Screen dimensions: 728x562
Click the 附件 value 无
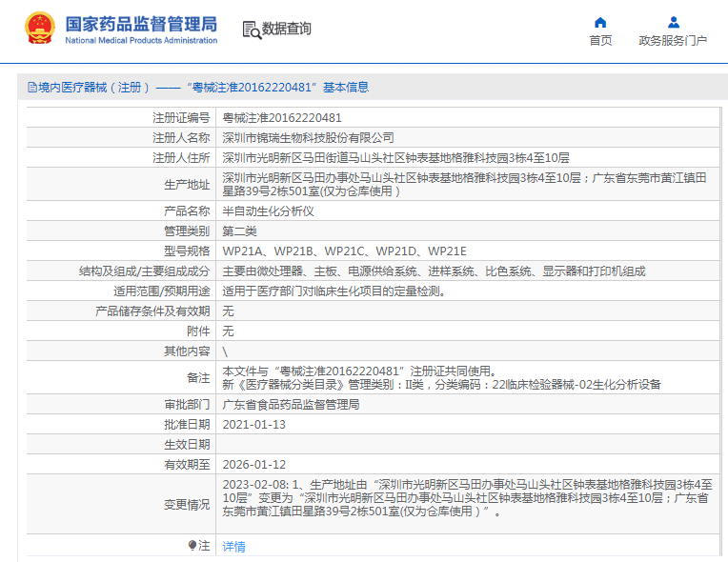click(x=228, y=331)
